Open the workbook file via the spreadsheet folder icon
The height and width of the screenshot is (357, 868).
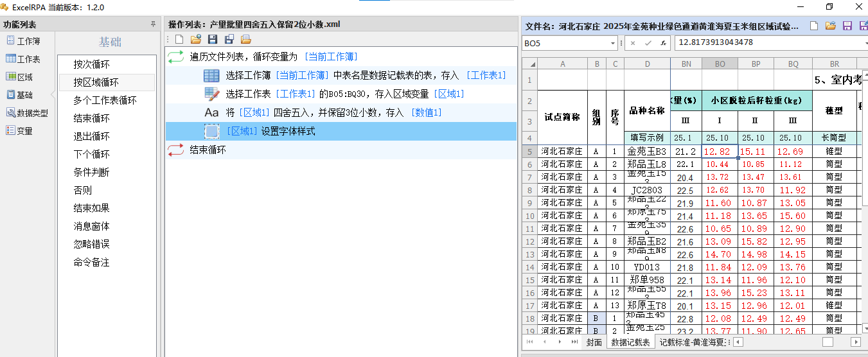[830, 26]
